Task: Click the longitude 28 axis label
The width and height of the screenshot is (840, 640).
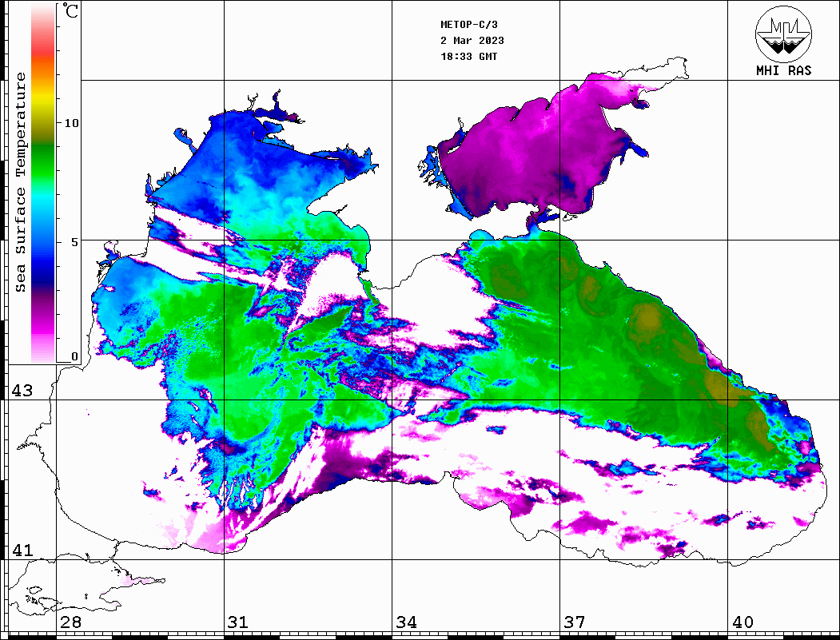Action: click(x=70, y=622)
